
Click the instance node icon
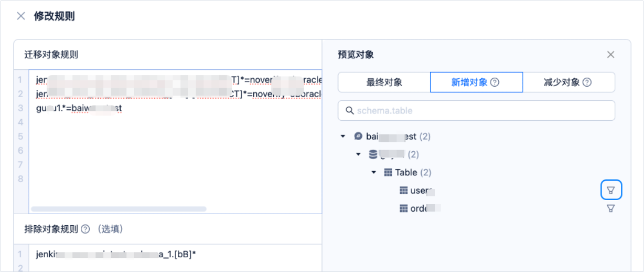pyautogui.click(x=358, y=137)
